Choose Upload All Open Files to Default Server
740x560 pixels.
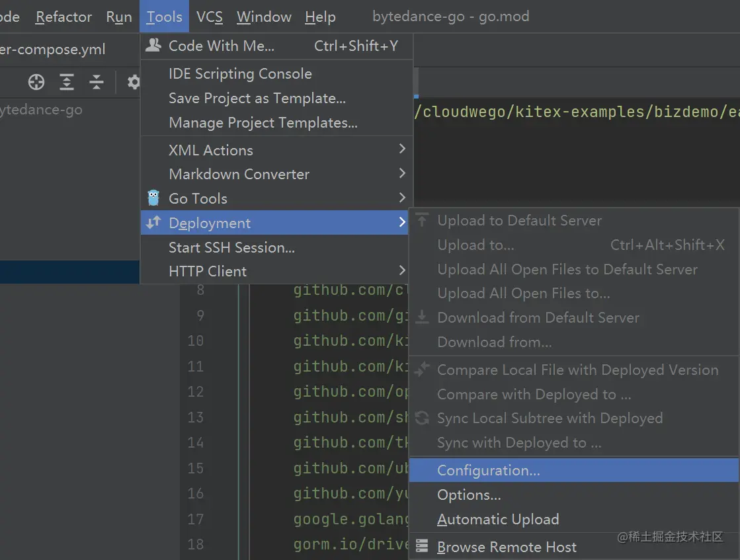click(574, 269)
